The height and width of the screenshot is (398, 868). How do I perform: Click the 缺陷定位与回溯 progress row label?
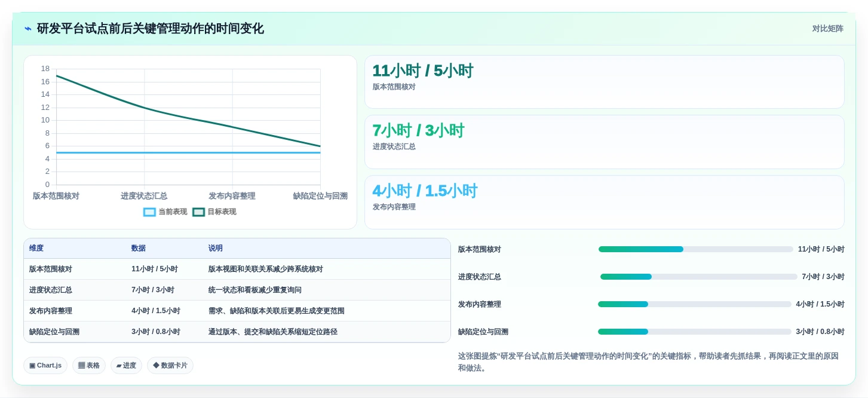click(483, 332)
